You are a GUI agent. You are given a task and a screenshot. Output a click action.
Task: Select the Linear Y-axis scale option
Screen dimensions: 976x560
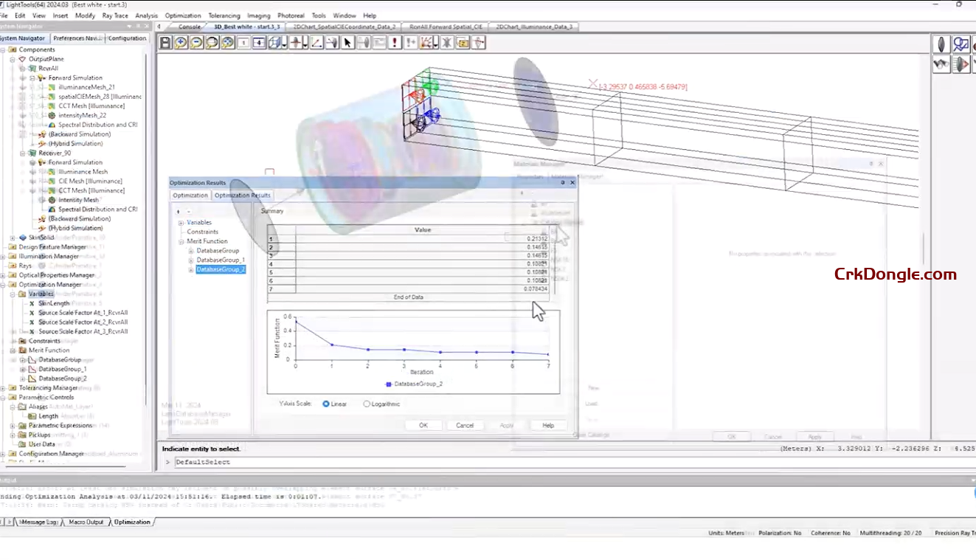tap(326, 403)
